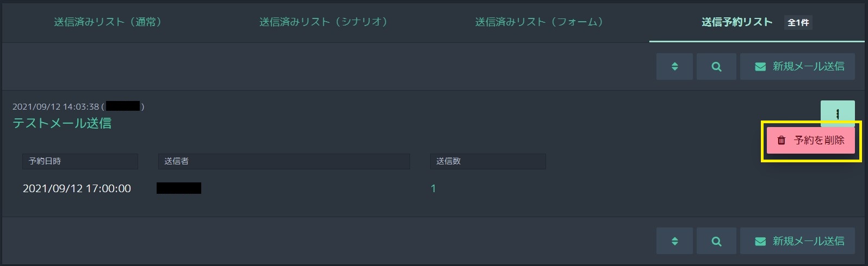Open the テストメール送信 mail title link
This screenshot has width=868, height=266.
click(62, 123)
